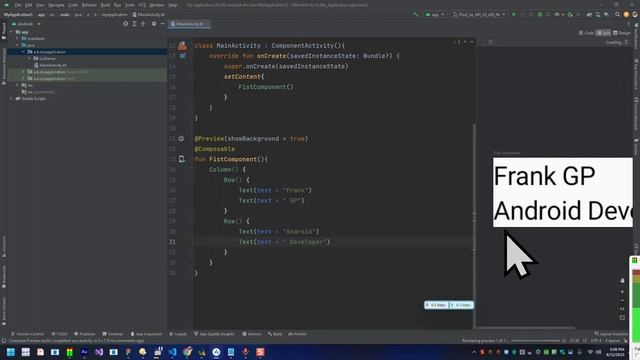Open the TODO tool window
Image resolution: width=640 pixels, height=360 pixels.
60,334
